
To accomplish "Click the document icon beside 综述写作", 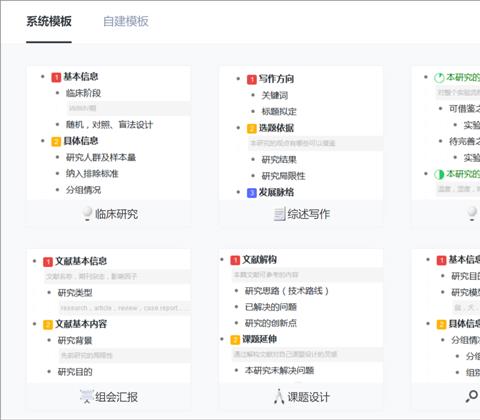I will click(x=279, y=214).
